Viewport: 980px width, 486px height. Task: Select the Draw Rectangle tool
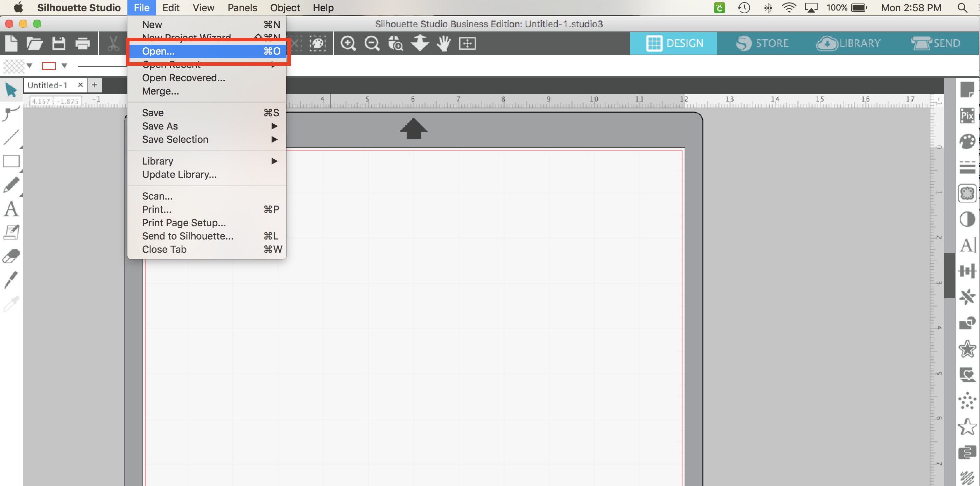tap(11, 161)
